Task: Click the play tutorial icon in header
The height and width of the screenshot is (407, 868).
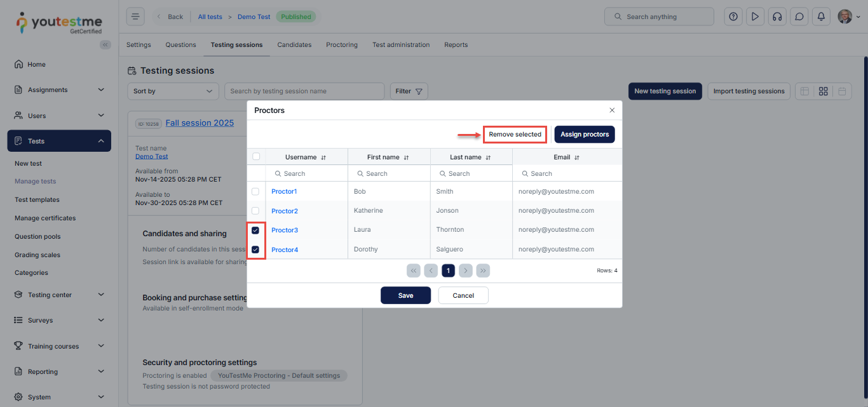Action: [x=755, y=17]
